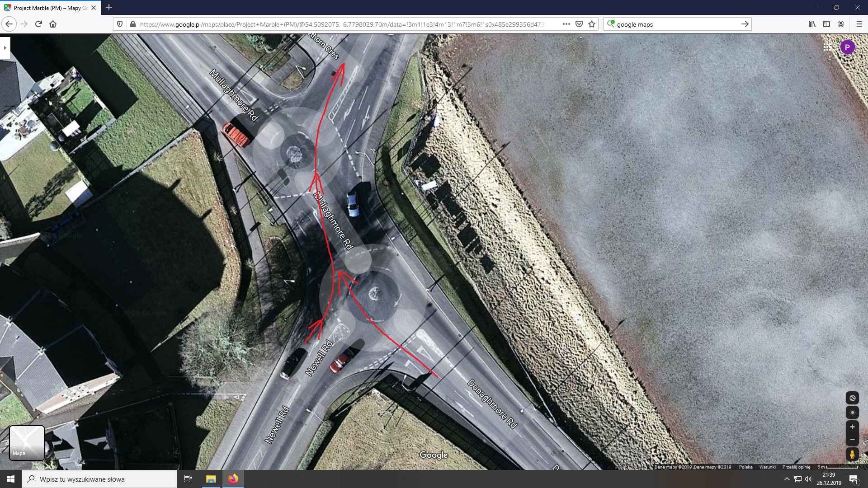Open Firefox library icon
Screen dimensions: 868x488
click(x=812, y=24)
